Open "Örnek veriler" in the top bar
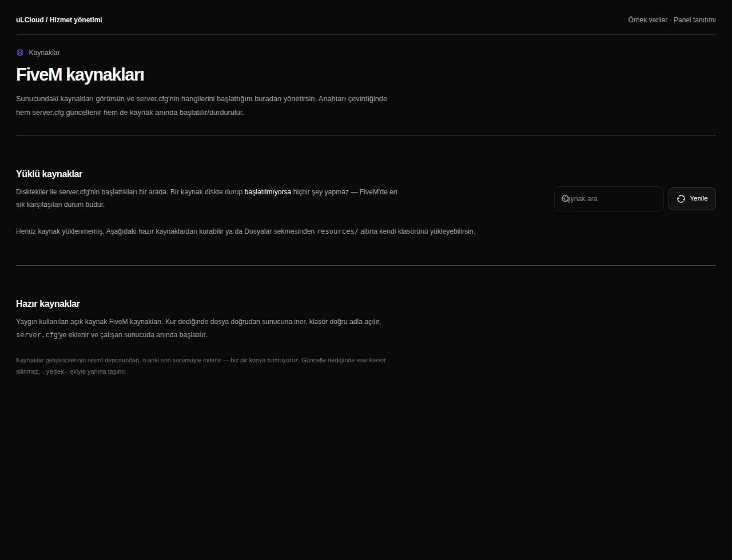 (647, 20)
